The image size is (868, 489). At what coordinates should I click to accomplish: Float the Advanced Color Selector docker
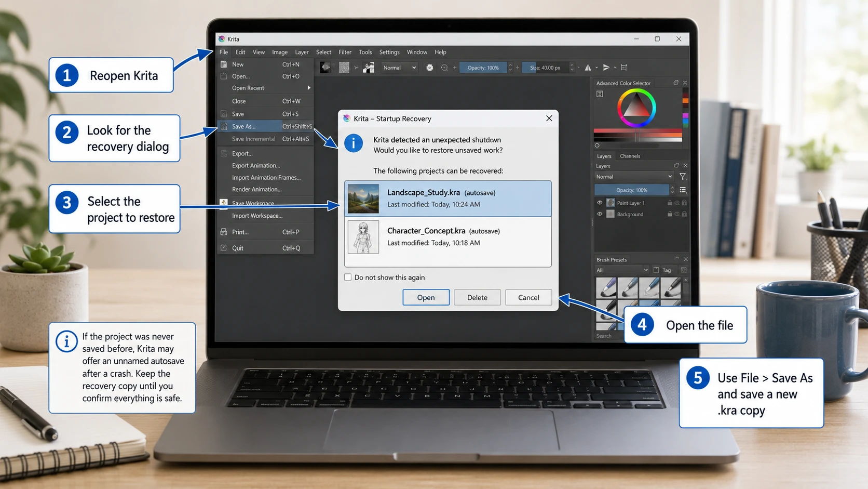pos(676,83)
